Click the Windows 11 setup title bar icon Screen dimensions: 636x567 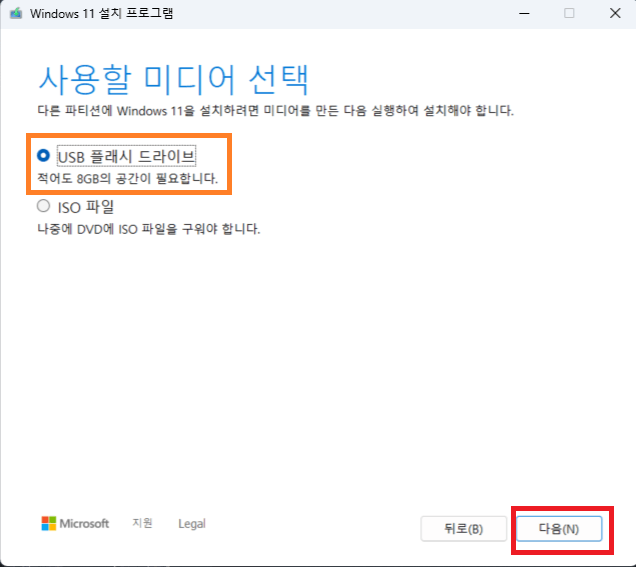(x=16, y=13)
